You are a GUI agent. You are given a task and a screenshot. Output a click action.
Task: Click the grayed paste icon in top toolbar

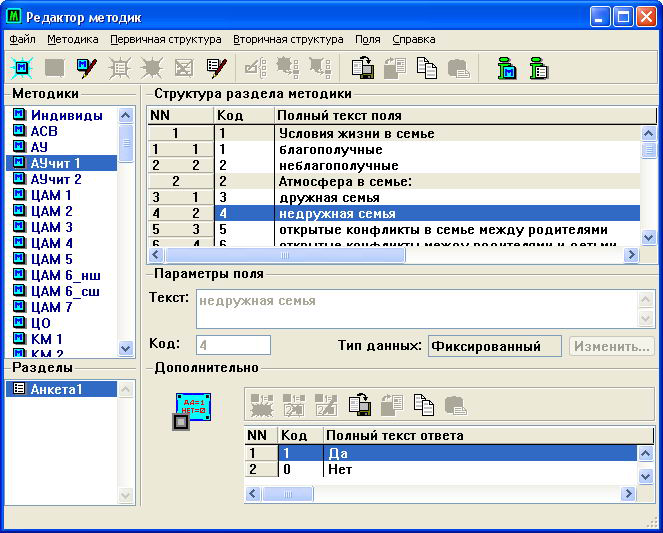[x=458, y=68]
